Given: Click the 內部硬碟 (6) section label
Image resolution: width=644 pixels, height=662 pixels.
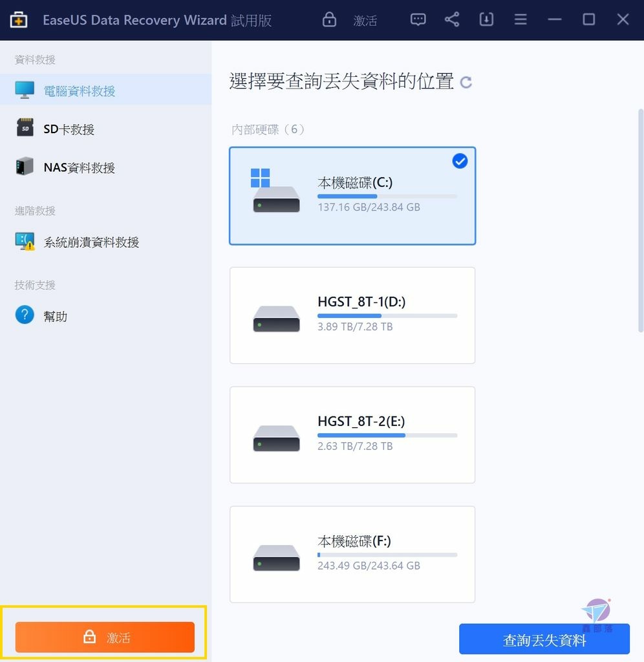Looking at the screenshot, I should tap(268, 129).
